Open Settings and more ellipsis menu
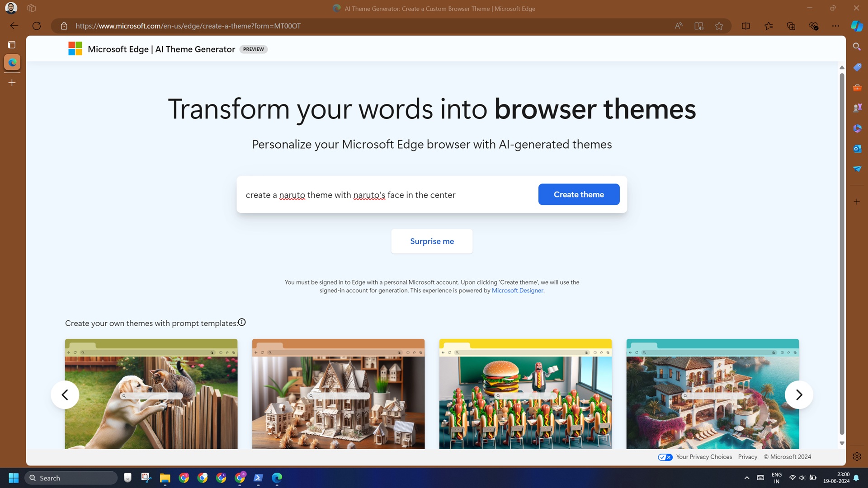868x488 pixels. 835,26
